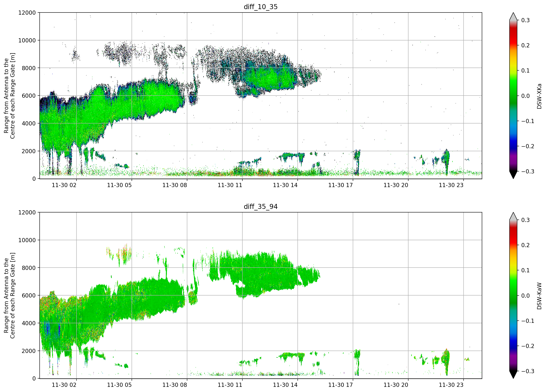Select green 0.0 level on top colorbar
The width and height of the screenshot is (546, 392).
[513, 96]
